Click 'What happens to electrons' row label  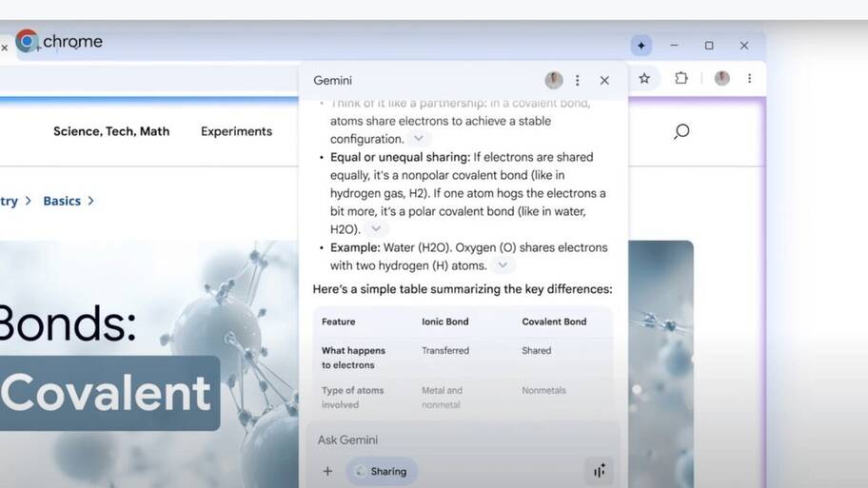click(353, 358)
